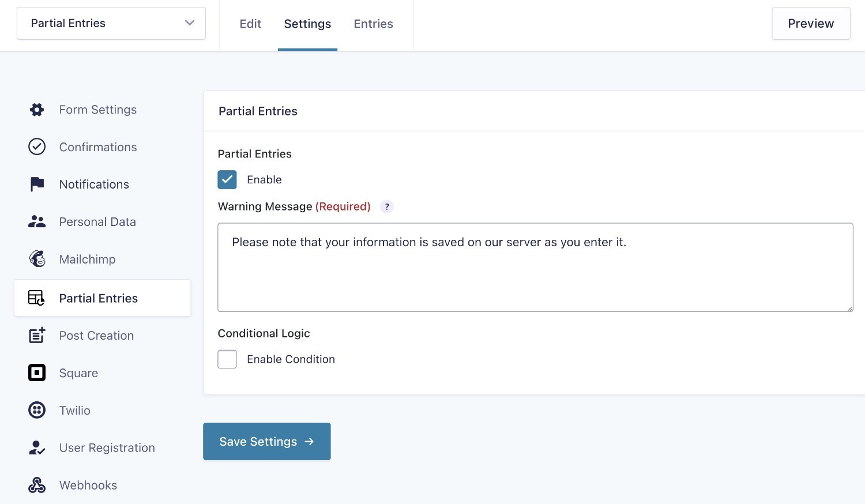Click the Twilio logo icon
Image resolution: width=865 pixels, height=504 pixels.
click(x=37, y=410)
